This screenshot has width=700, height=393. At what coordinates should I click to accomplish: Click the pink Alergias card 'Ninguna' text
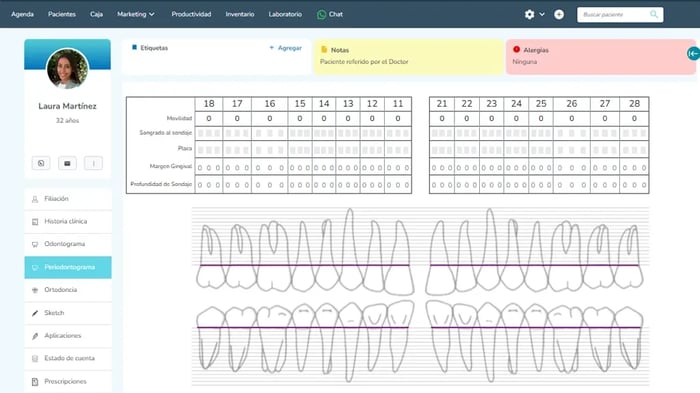(525, 62)
